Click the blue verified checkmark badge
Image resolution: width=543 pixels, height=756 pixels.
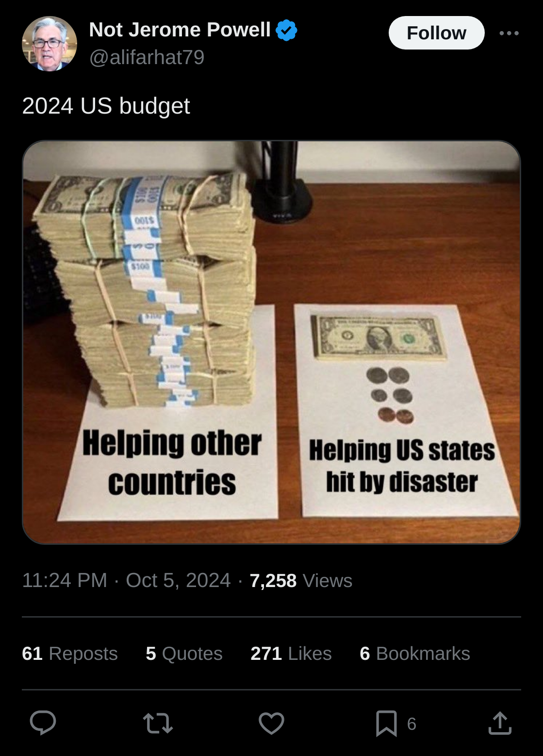(x=286, y=30)
